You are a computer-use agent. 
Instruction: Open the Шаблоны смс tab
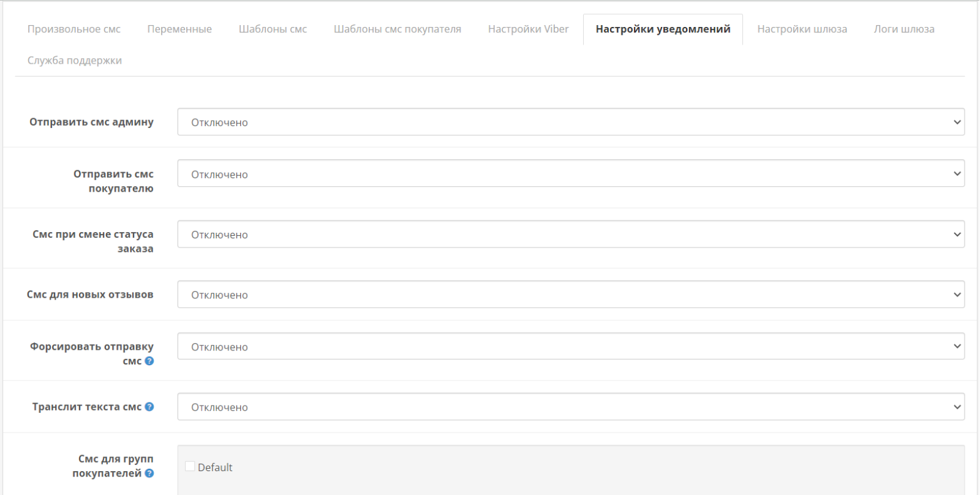(x=273, y=29)
